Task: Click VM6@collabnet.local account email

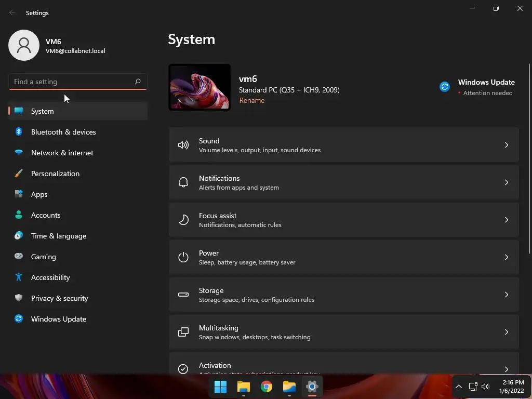Action: click(x=75, y=51)
